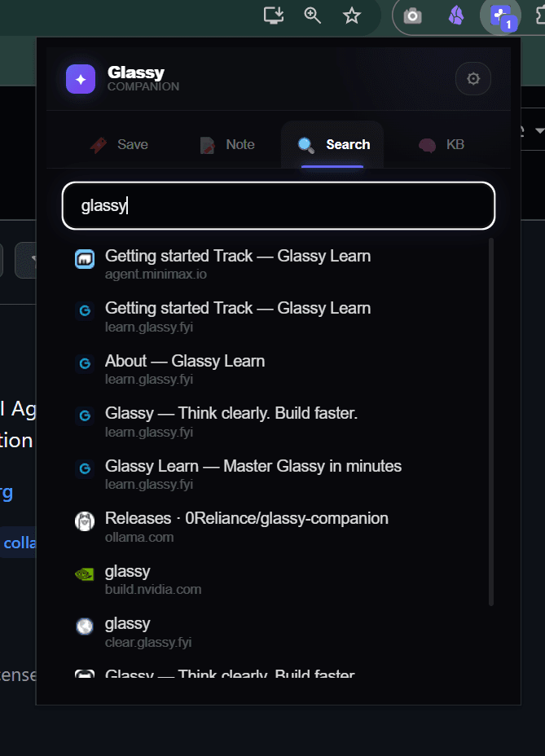
Task: Click the NVIDIA favicon beside glassy result
Action: pyautogui.click(x=85, y=574)
